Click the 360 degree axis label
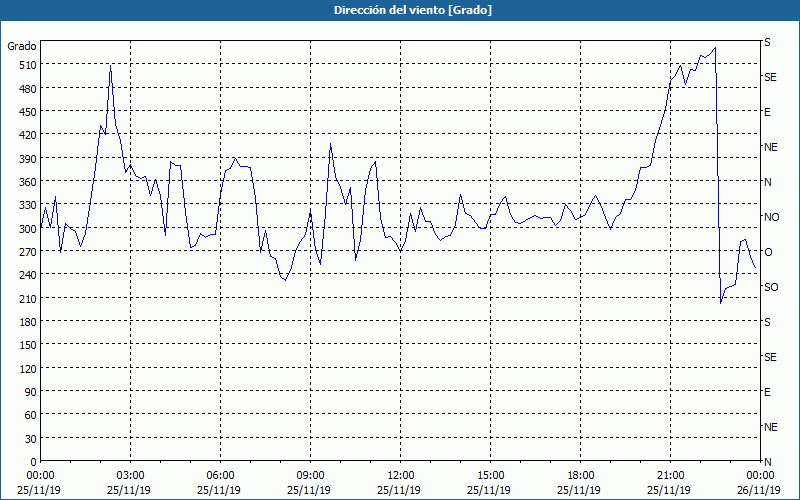The height and width of the screenshot is (500, 800). (x=28, y=182)
